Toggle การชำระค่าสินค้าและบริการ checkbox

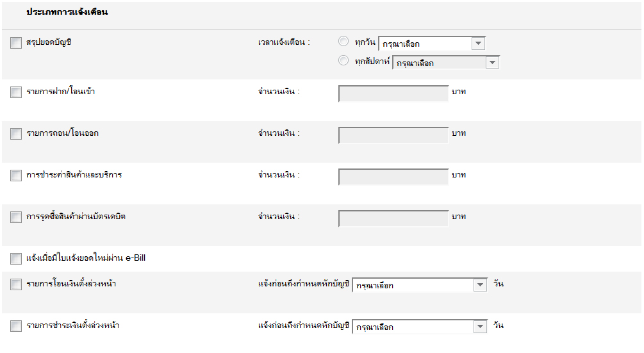tap(16, 176)
